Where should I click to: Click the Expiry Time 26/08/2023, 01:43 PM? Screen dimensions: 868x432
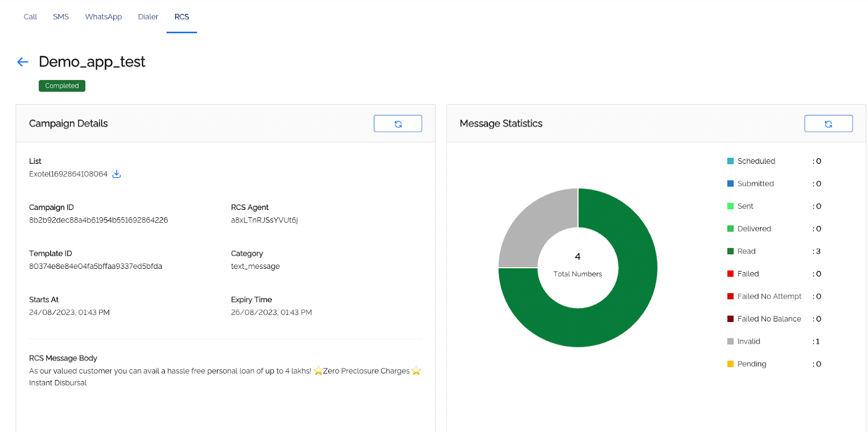(x=271, y=312)
